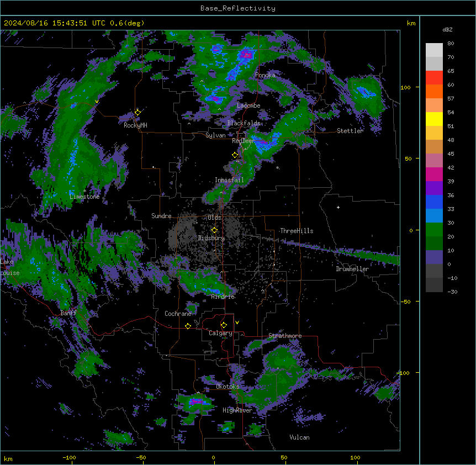
Task: Click the red 60–65 dBZ legend swatch
Action: (434, 78)
